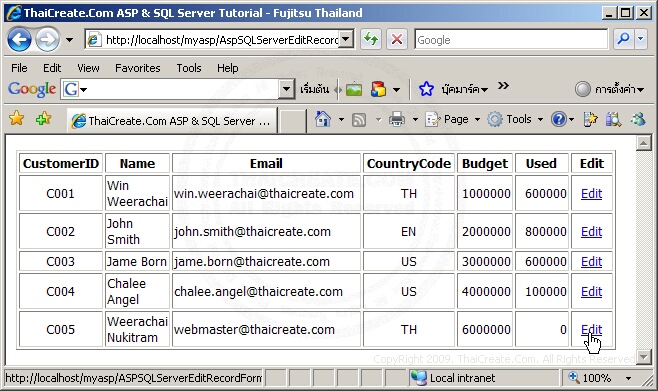Image resolution: width=658 pixels, height=391 pixels.
Task: Click the 100% zoom level button
Action: [590, 378]
